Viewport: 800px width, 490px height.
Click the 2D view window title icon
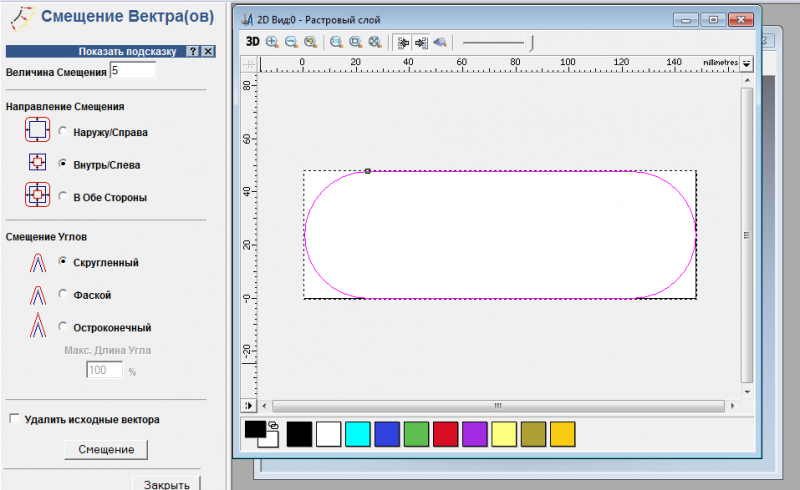247,19
